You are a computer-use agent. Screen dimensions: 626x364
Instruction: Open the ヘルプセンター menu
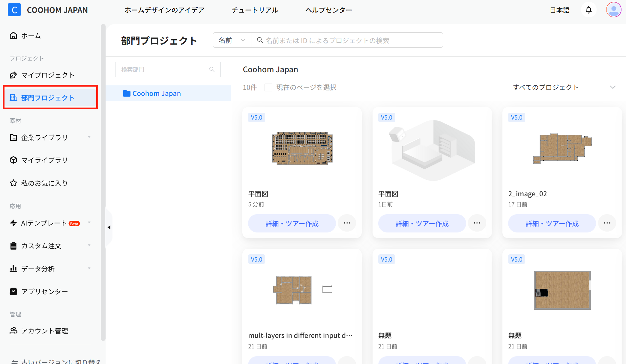[329, 10]
